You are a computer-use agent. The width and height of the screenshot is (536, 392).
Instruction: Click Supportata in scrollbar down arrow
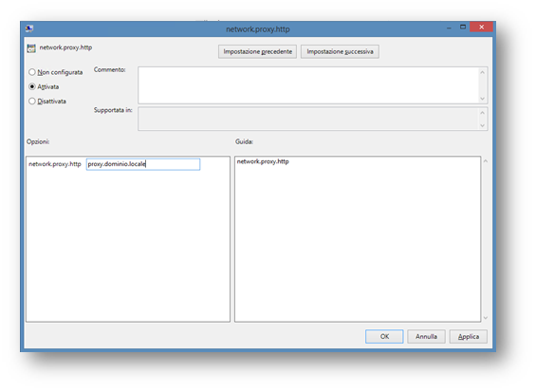[482, 125]
